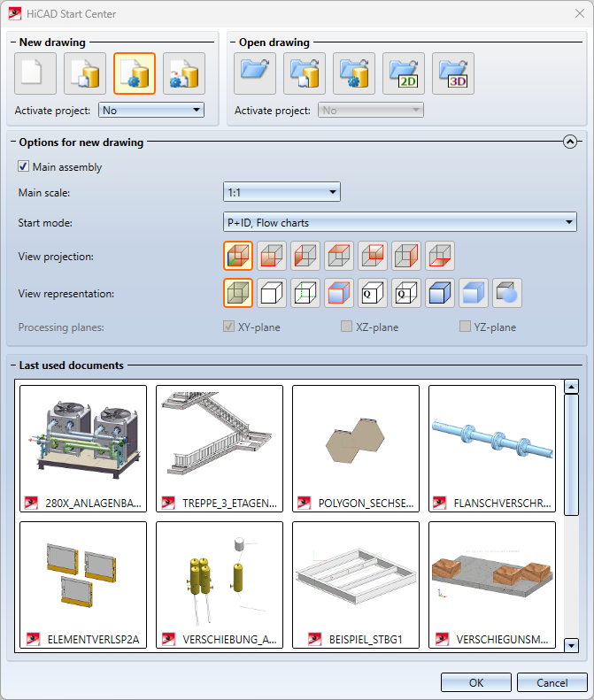The image size is (594, 700).
Task: Select the first view projection cube icon
Action: pos(238,257)
